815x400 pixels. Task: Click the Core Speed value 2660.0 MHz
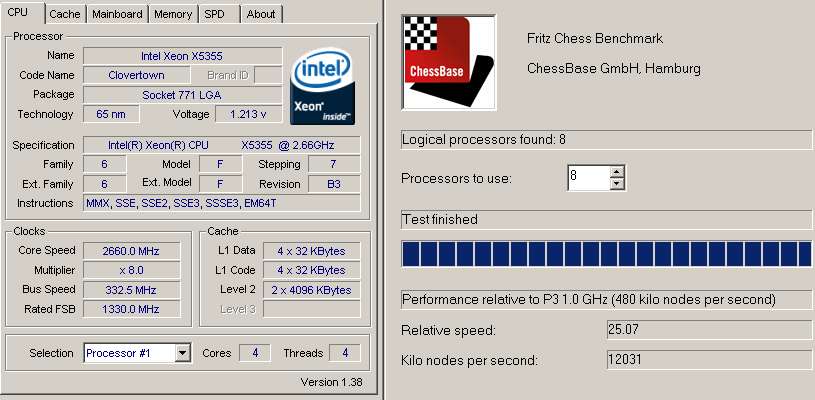(132, 251)
